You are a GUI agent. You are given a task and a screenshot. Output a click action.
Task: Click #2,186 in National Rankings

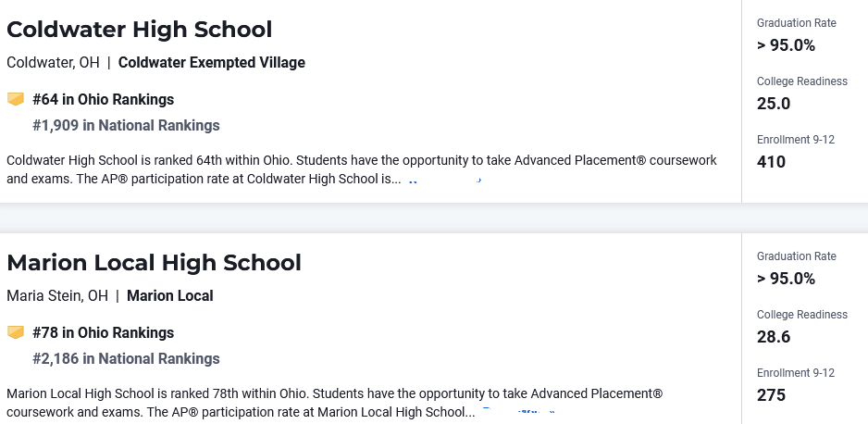tap(126, 359)
